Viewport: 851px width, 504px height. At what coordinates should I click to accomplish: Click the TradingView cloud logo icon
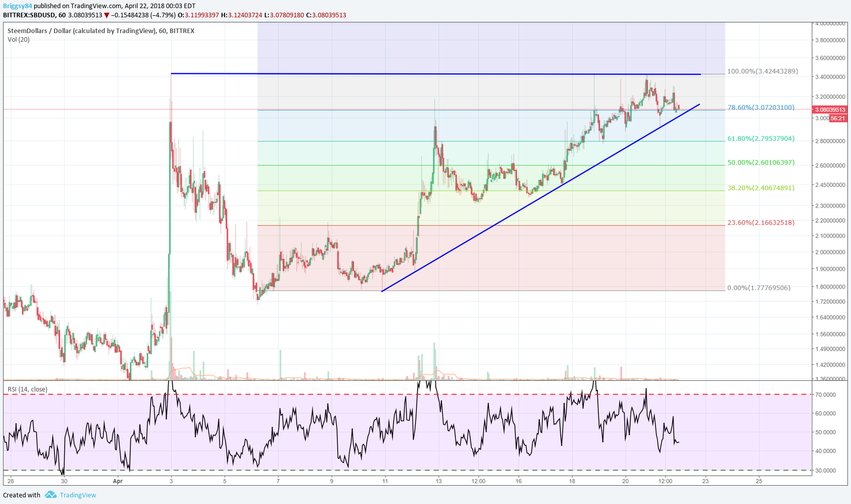point(50,494)
